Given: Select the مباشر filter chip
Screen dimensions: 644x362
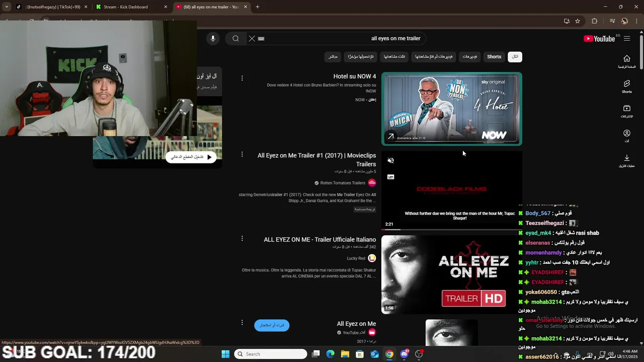Looking at the screenshot, I should pos(333,57).
